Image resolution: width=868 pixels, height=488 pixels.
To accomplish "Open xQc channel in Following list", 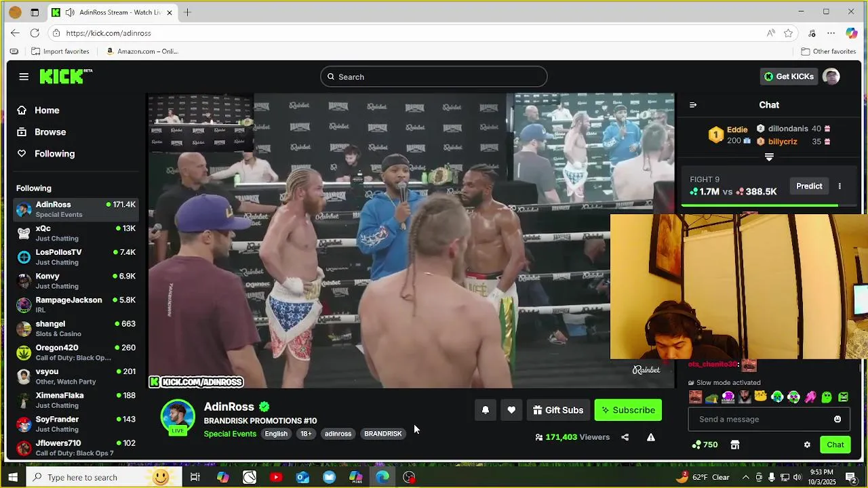I will point(76,233).
